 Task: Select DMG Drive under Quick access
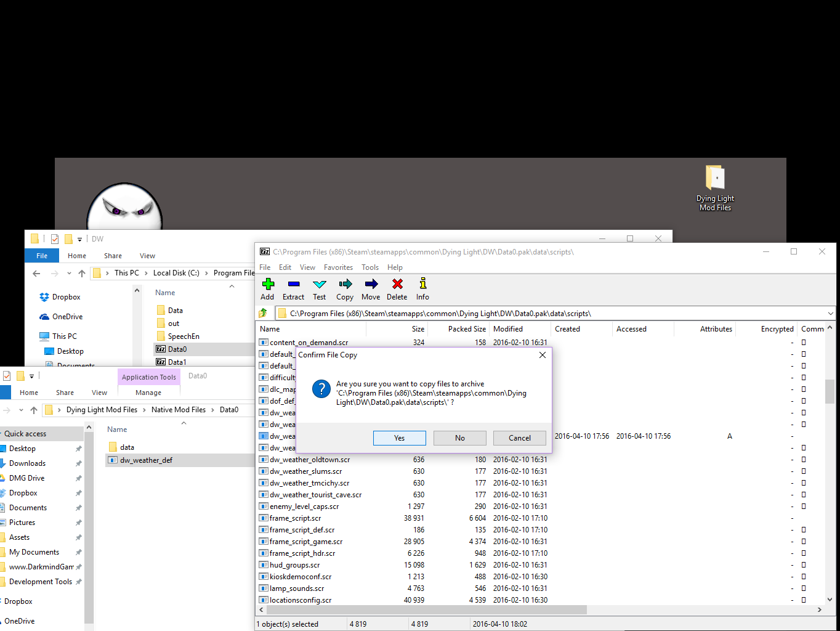click(x=26, y=478)
